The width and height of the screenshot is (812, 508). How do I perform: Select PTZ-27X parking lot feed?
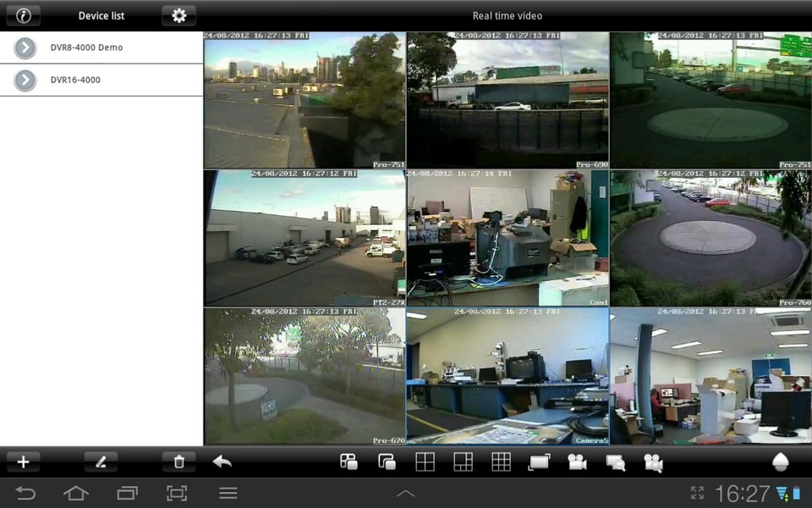point(304,238)
